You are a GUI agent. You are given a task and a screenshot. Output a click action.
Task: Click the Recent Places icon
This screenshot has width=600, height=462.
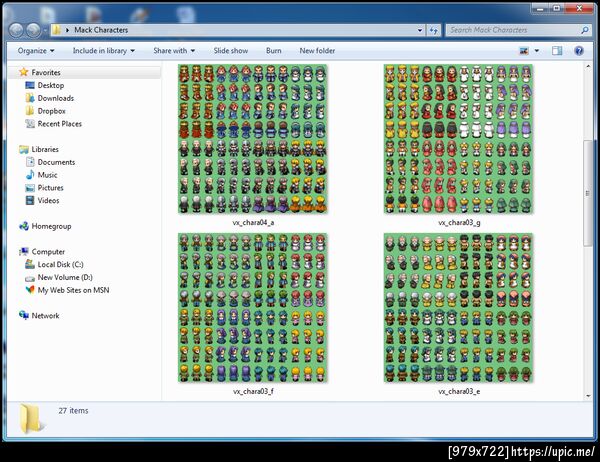point(30,123)
